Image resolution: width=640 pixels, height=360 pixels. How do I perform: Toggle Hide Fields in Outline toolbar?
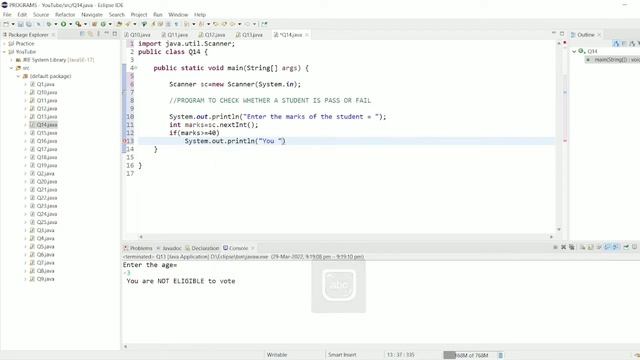pos(624,43)
